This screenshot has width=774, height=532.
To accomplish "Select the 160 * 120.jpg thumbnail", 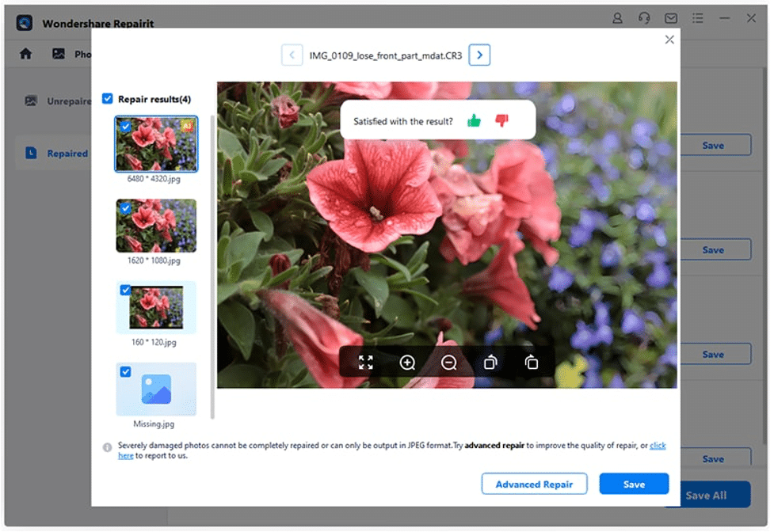I will (x=156, y=311).
